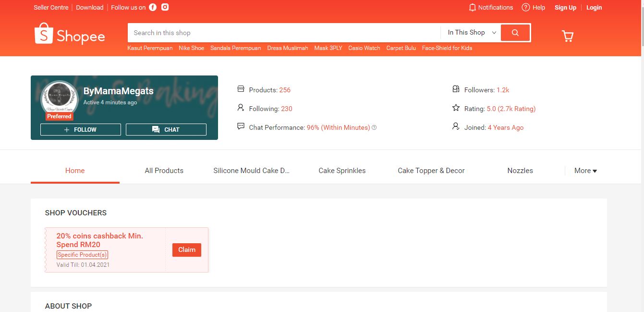
Task: Open the Carpet Bulu suggestion
Action: (401, 48)
